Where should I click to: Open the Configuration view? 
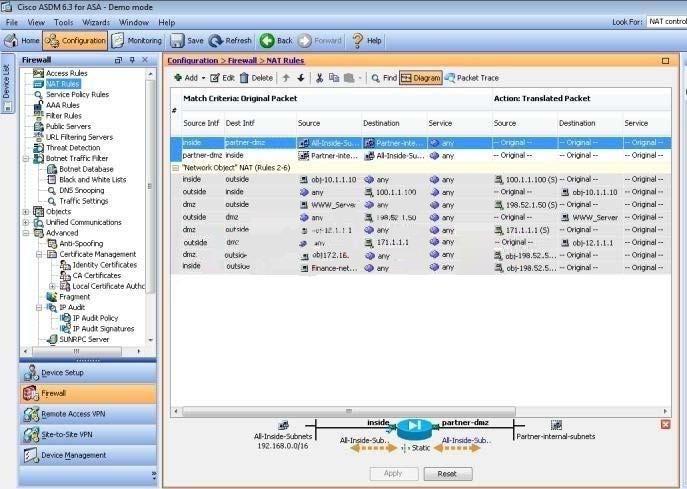75,41
